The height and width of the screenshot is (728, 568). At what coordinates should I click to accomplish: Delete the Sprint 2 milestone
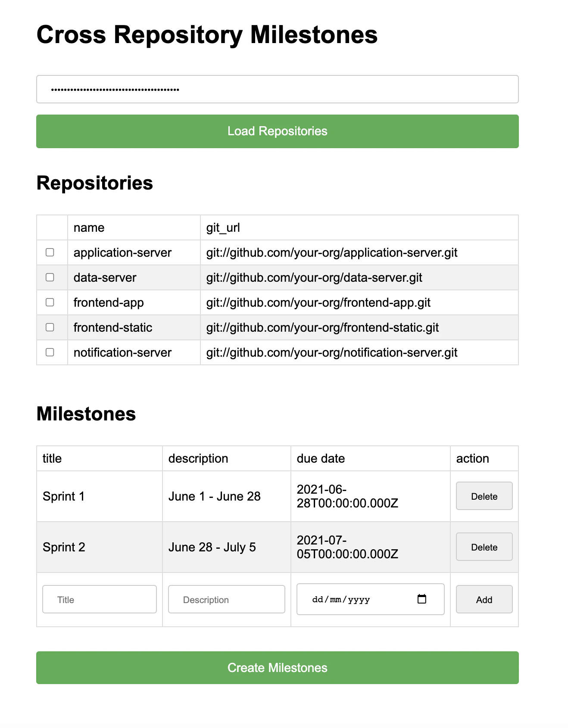pos(484,547)
